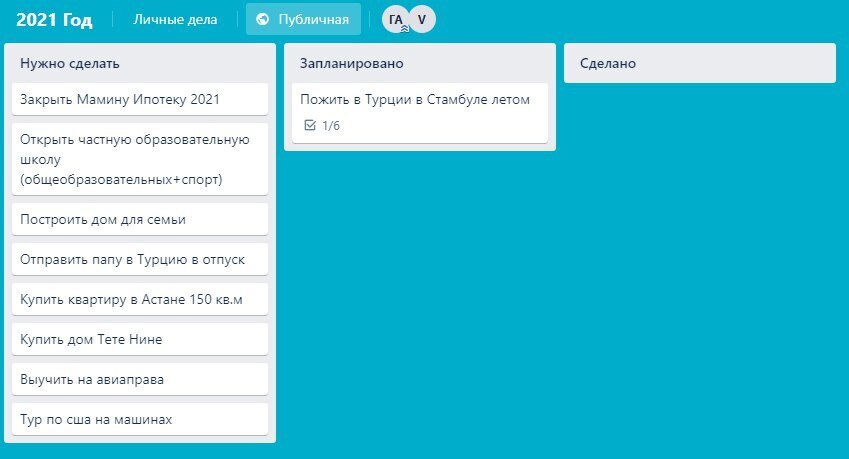Open card Выучить на авиаправа
This screenshot has width=849, height=459.
click(140, 379)
